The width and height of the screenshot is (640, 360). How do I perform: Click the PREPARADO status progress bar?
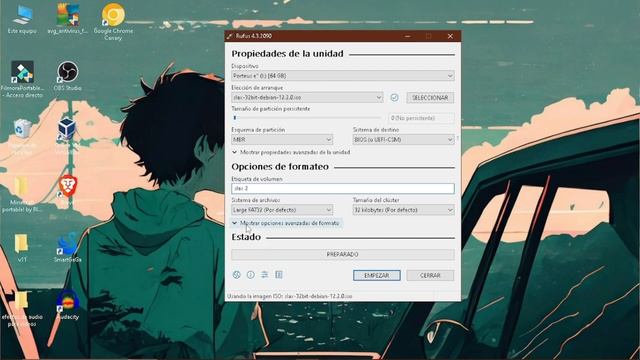[342, 254]
